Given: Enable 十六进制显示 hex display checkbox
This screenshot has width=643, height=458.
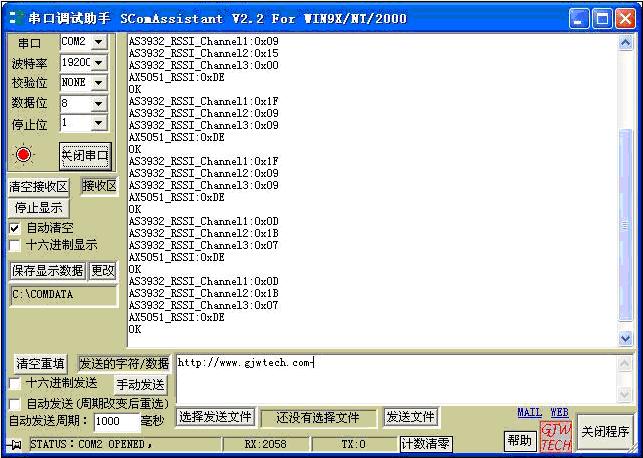Looking at the screenshot, I should (15, 245).
